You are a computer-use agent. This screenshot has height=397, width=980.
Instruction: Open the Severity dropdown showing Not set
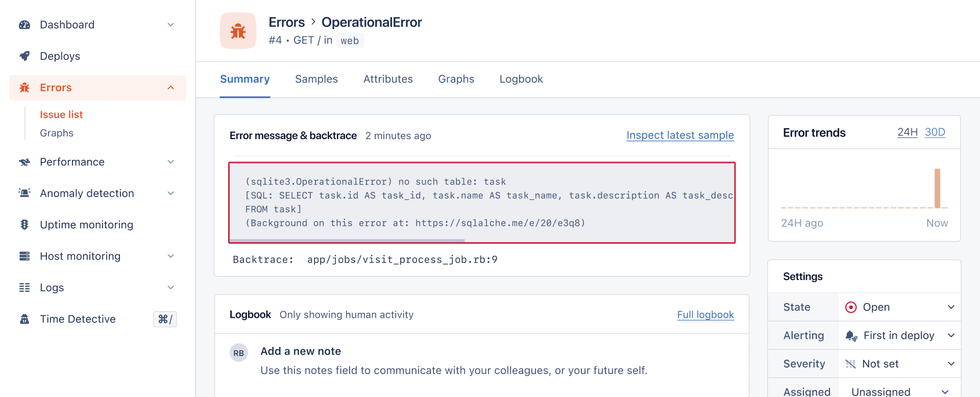tap(900, 364)
